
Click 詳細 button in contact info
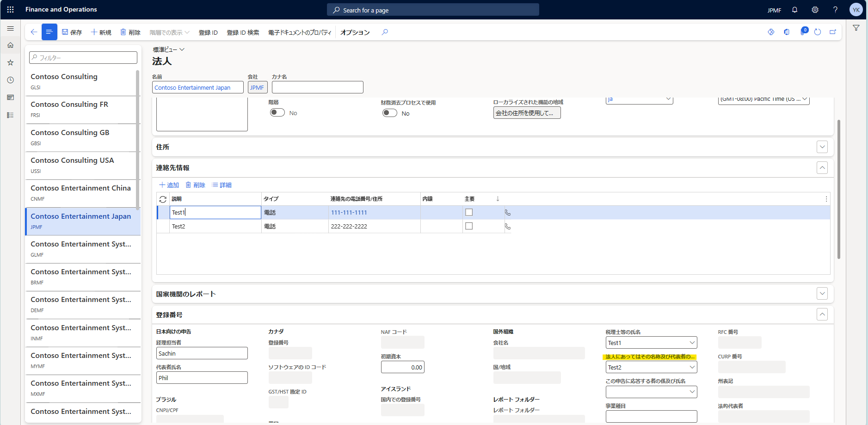click(222, 185)
